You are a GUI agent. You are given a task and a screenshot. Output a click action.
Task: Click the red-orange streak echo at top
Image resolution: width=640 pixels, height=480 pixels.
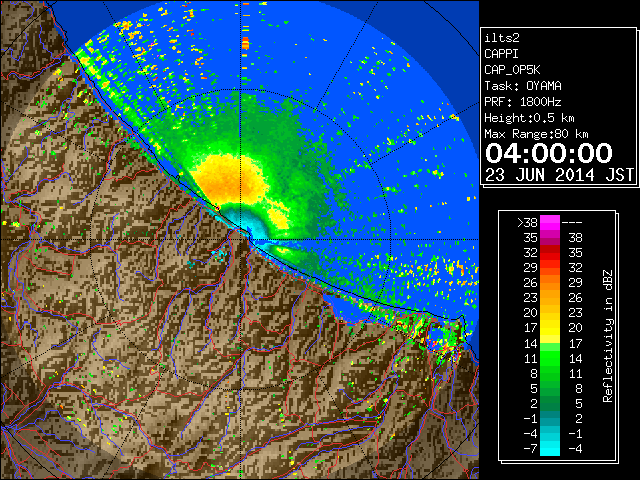[245, 42]
